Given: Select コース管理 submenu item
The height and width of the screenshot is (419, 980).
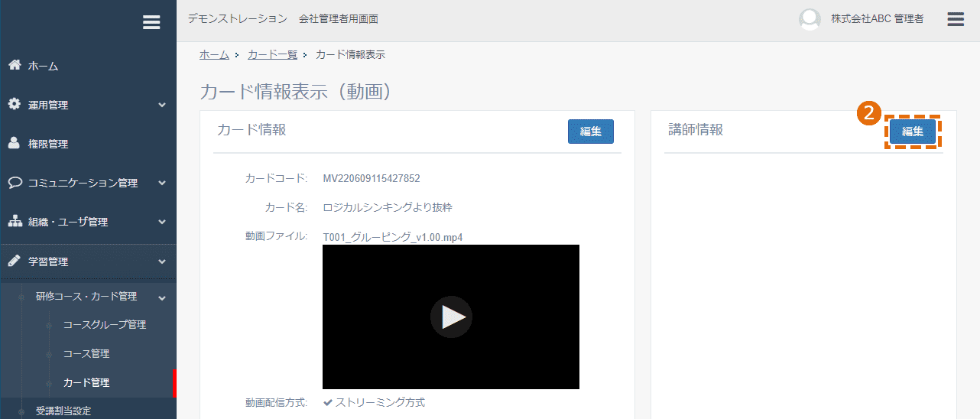Looking at the screenshot, I should pos(86,353).
